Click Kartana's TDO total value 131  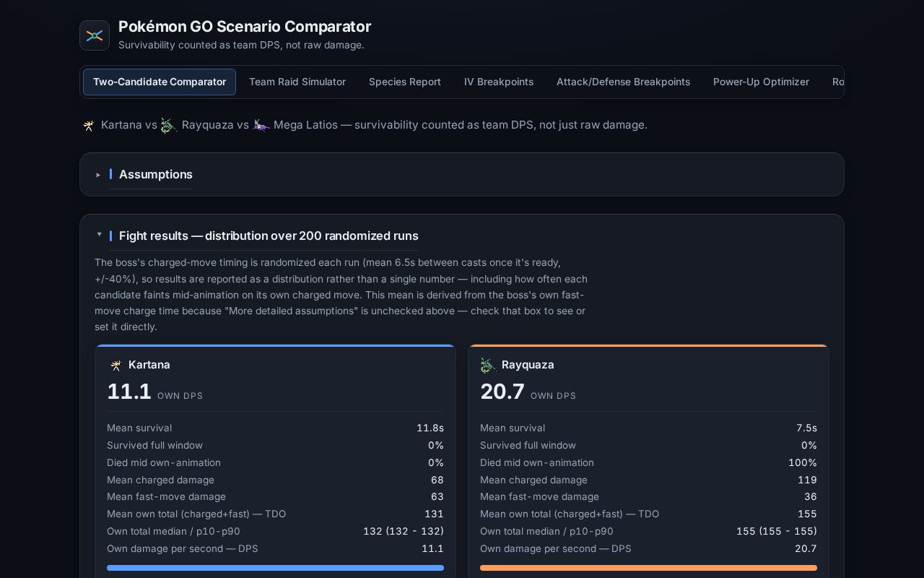pos(434,514)
